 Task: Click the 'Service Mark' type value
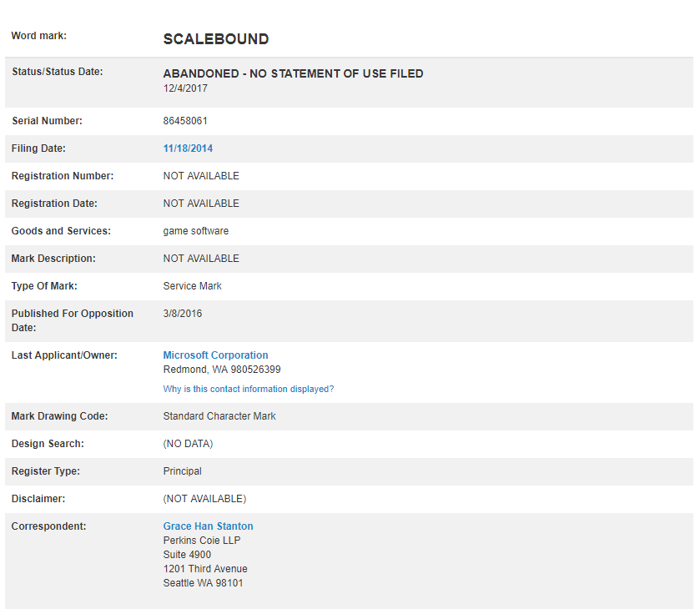pos(193,286)
